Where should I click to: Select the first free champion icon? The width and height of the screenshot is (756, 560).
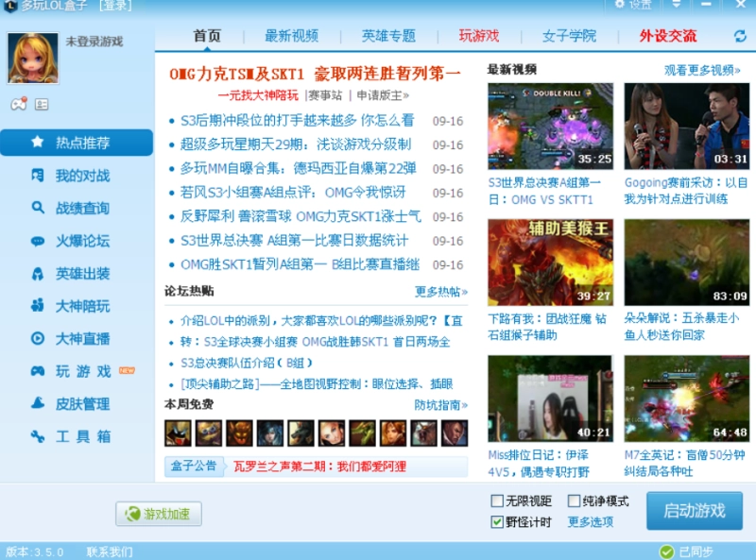click(178, 433)
